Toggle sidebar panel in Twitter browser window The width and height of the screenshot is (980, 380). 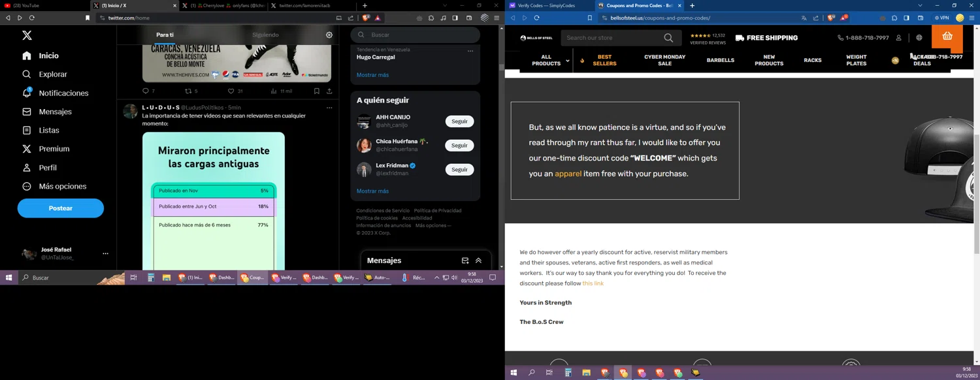(455, 18)
